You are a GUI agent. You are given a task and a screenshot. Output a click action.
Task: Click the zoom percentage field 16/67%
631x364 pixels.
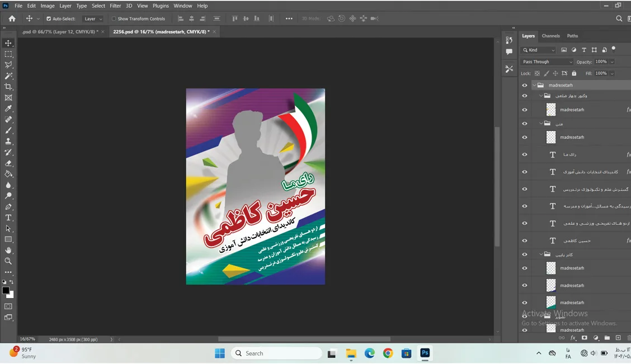[x=27, y=339]
